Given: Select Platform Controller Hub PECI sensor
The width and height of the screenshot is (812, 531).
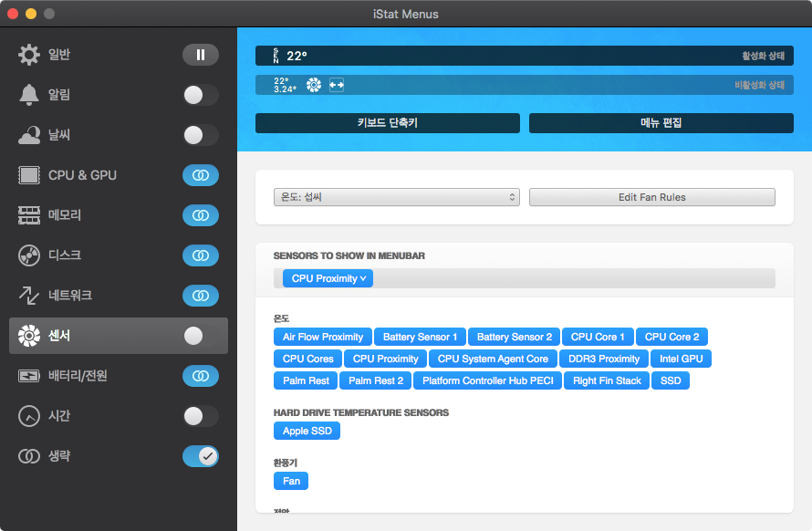Looking at the screenshot, I should (488, 380).
